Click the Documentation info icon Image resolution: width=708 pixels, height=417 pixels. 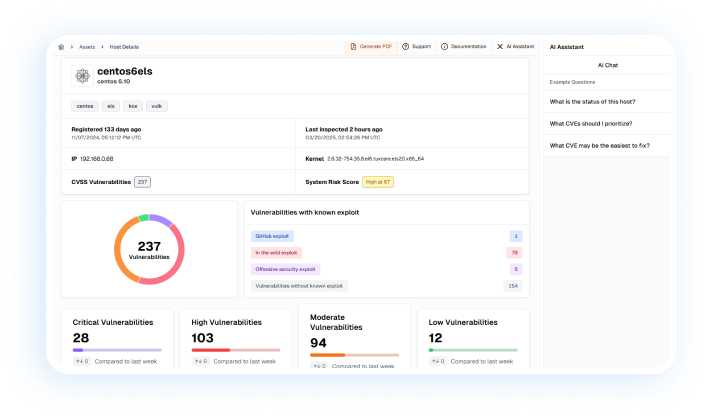pos(444,46)
